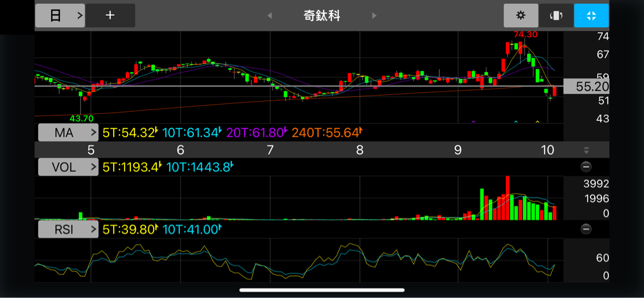Expand the MA indicator selector
This screenshot has width=644, height=298.
click(68, 133)
